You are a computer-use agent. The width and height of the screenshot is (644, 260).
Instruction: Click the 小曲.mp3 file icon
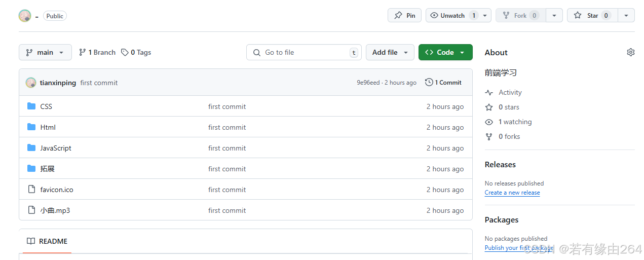(x=31, y=210)
